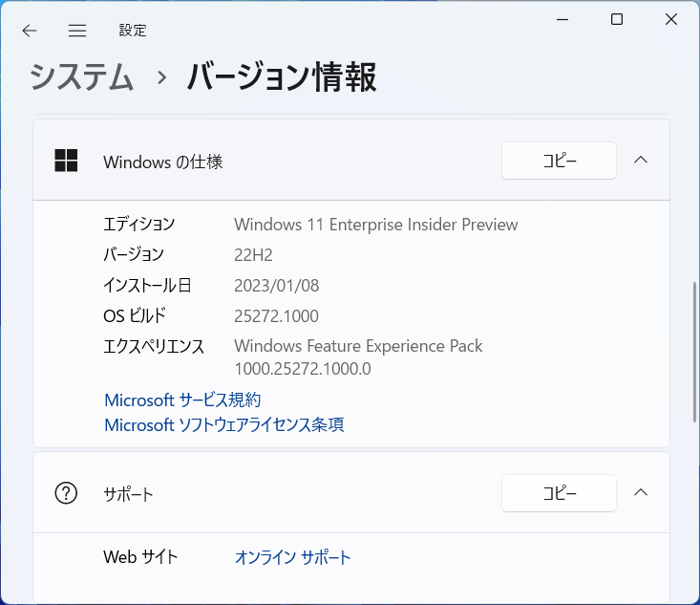Minimize the 設定 window
This screenshot has width=700, height=605.
[562, 20]
